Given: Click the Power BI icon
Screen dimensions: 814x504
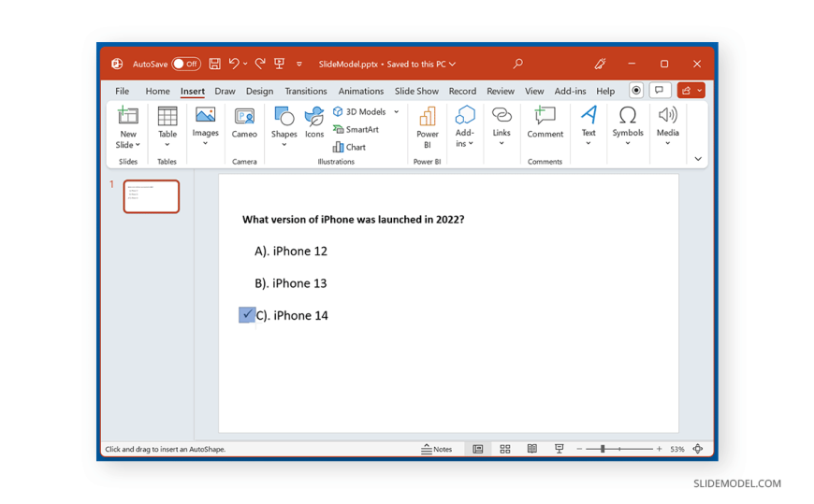Looking at the screenshot, I should point(428,118).
